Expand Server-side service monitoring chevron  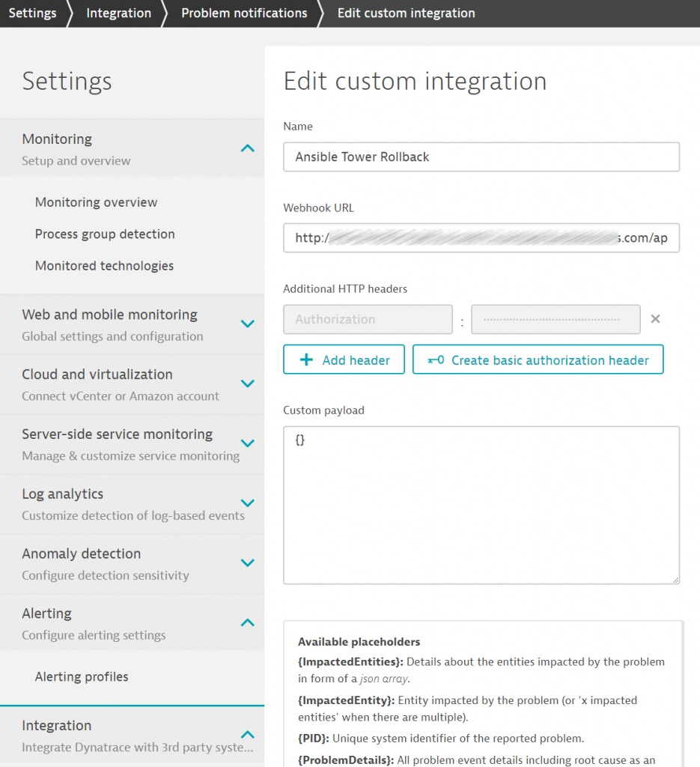247,443
